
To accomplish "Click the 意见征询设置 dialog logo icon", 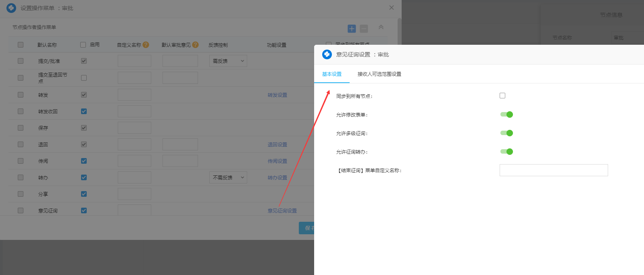I will (327, 54).
